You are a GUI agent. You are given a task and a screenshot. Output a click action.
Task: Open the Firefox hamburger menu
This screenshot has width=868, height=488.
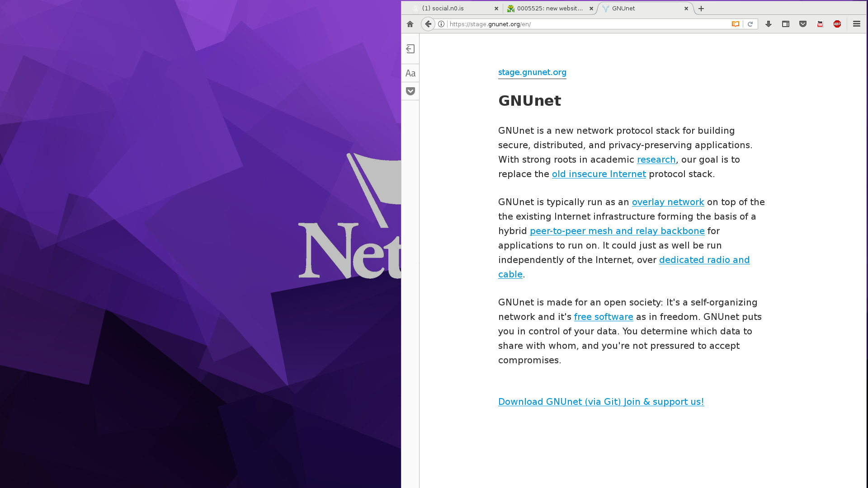pyautogui.click(x=856, y=24)
